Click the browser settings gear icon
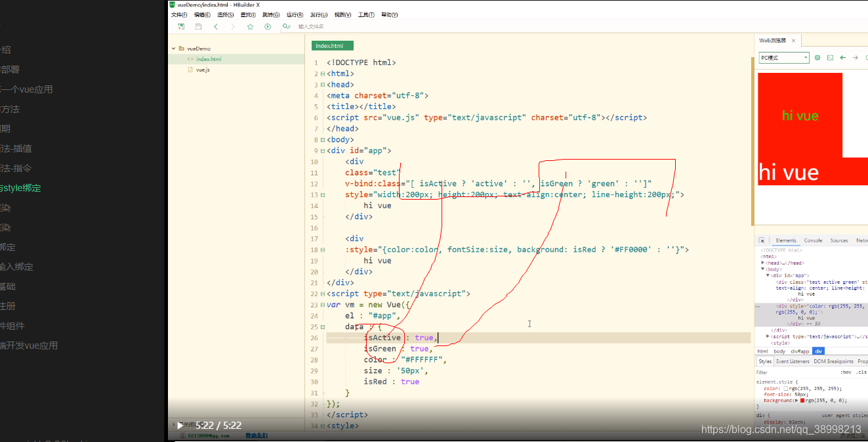 817,58
